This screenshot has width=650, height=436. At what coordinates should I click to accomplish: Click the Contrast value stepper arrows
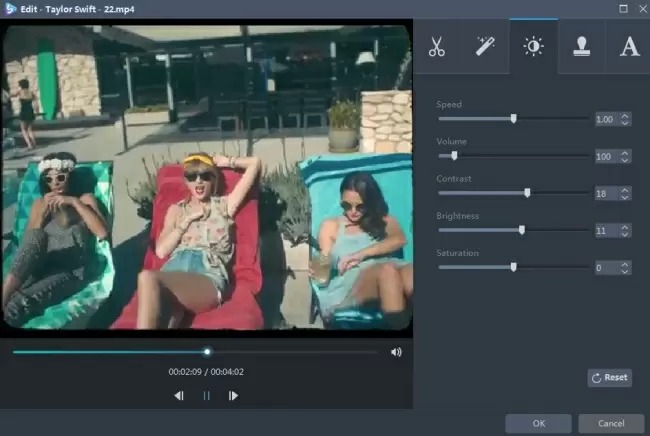point(625,193)
